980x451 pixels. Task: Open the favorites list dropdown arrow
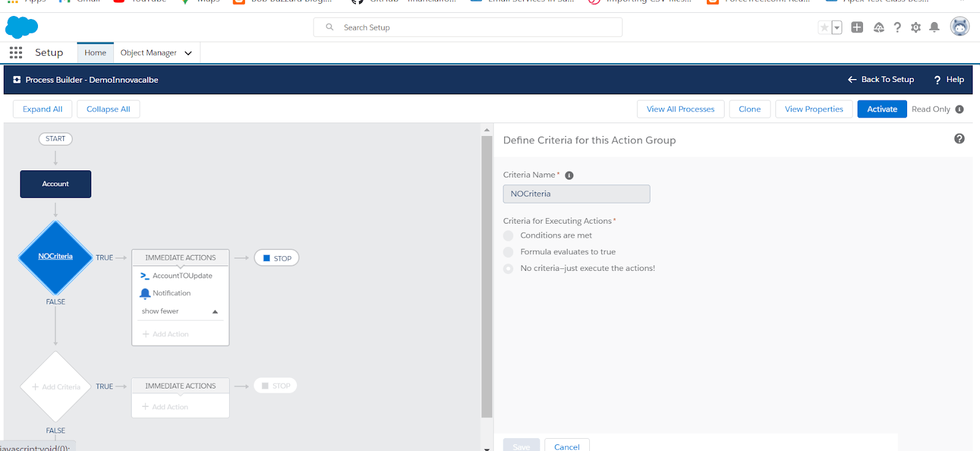point(837,28)
